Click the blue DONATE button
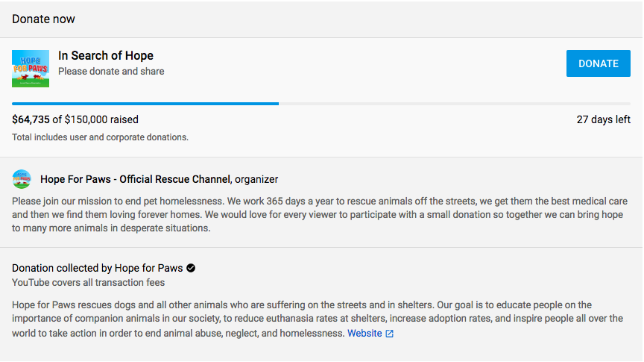Screen dimensions: 644x362 click(599, 63)
